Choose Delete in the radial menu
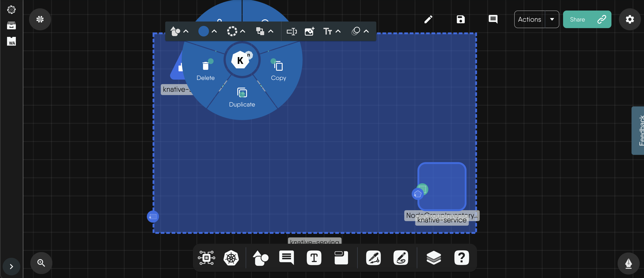 tap(205, 71)
